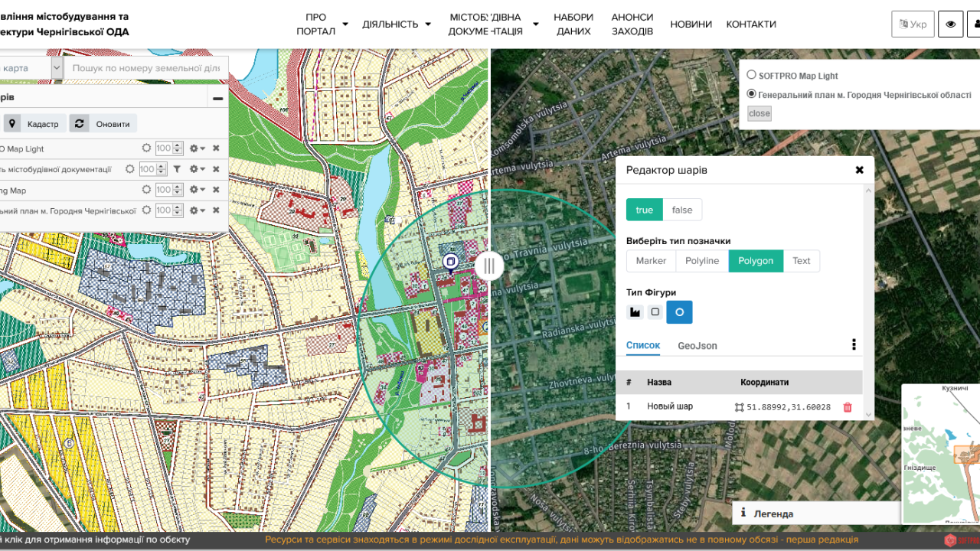This screenshot has height=551, width=980.
Task: Go to the КОНТАКТИ page
Action: pos(751,24)
